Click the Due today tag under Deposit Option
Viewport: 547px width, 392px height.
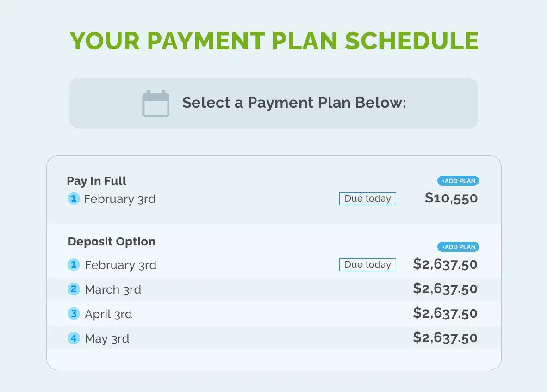coord(367,265)
